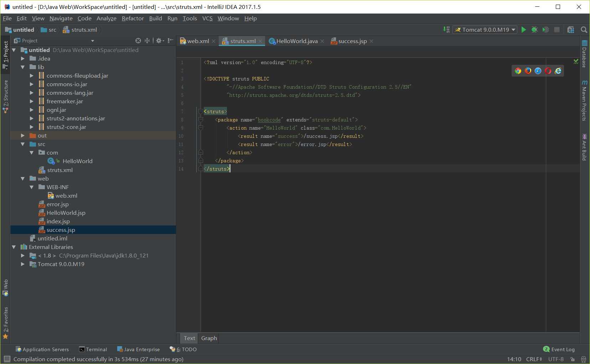590x364 pixels.
Task: Collapse all icon in Project panel
Action: (x=147, y=41)
